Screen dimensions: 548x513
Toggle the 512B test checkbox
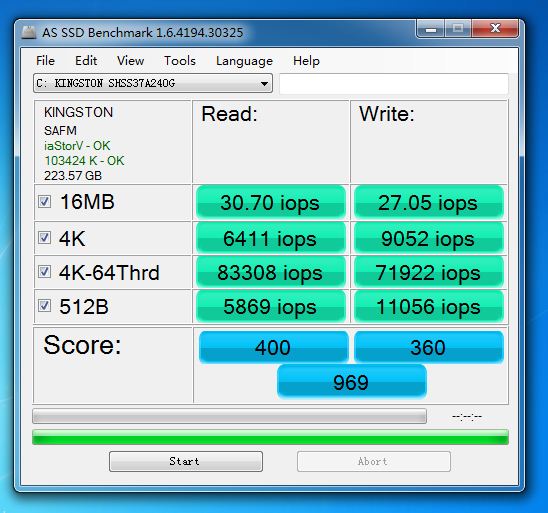44,306
